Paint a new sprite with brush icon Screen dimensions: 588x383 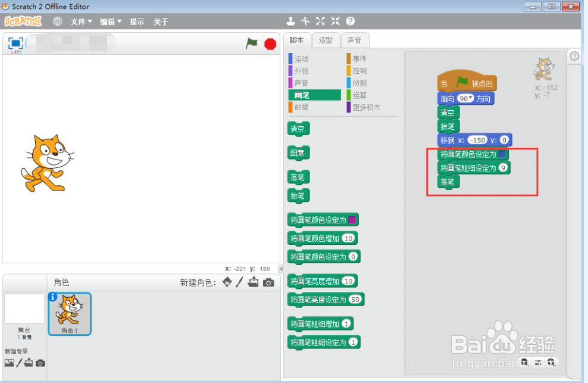tap(240, 282)
